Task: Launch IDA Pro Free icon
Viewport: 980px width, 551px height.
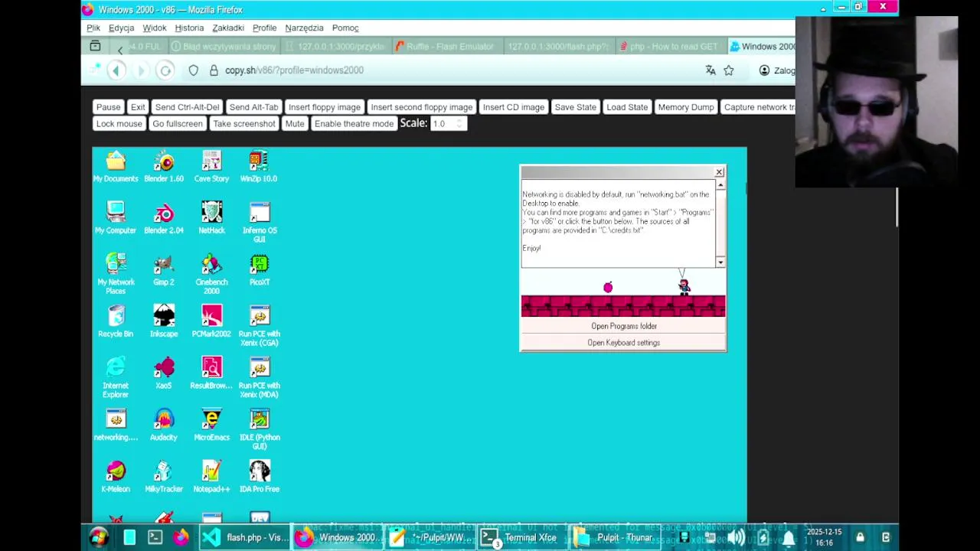Action: pyautogui.click(x=260, y=476)
